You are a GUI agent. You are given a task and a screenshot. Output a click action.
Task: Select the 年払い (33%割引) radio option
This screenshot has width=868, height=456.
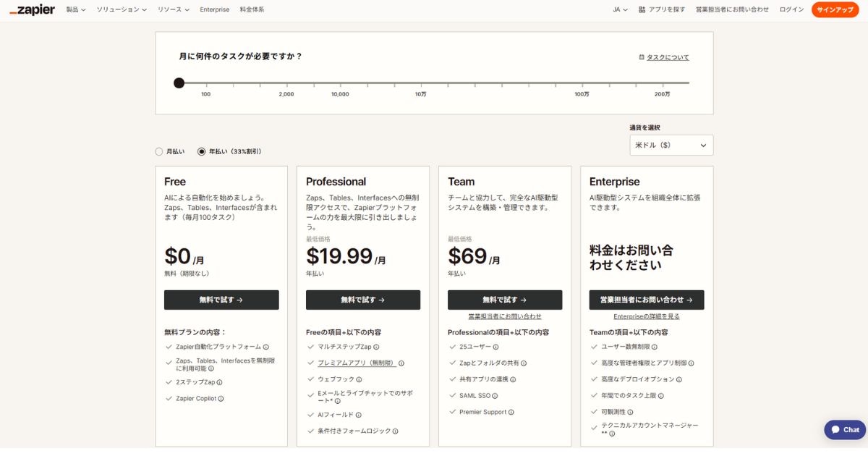click(x=202, y=152)
